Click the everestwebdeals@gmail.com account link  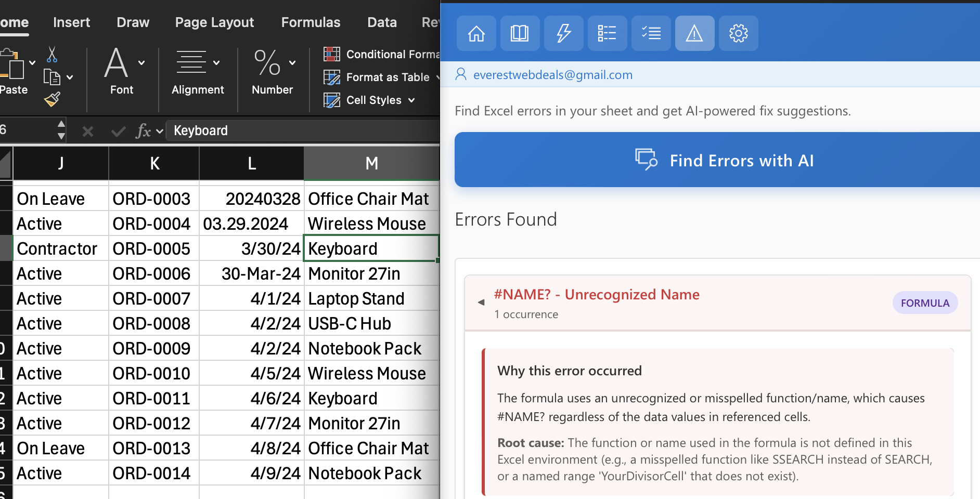coord(552,75)
